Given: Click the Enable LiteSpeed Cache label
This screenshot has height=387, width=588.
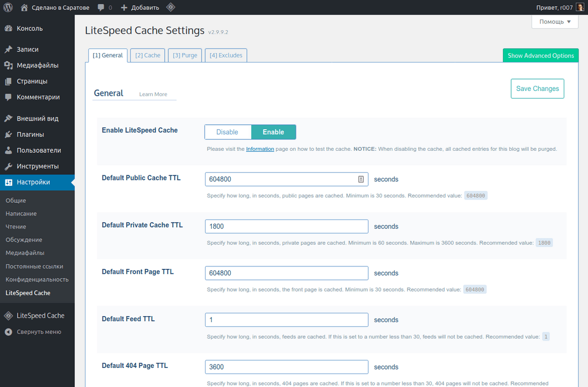Looking at the screenshot, I should pos(140,130).
